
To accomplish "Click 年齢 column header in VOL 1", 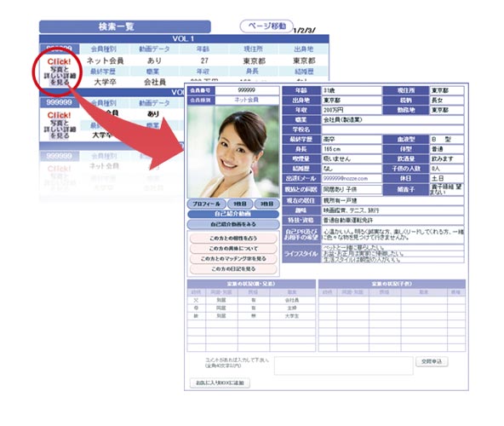I will [203, 49].
